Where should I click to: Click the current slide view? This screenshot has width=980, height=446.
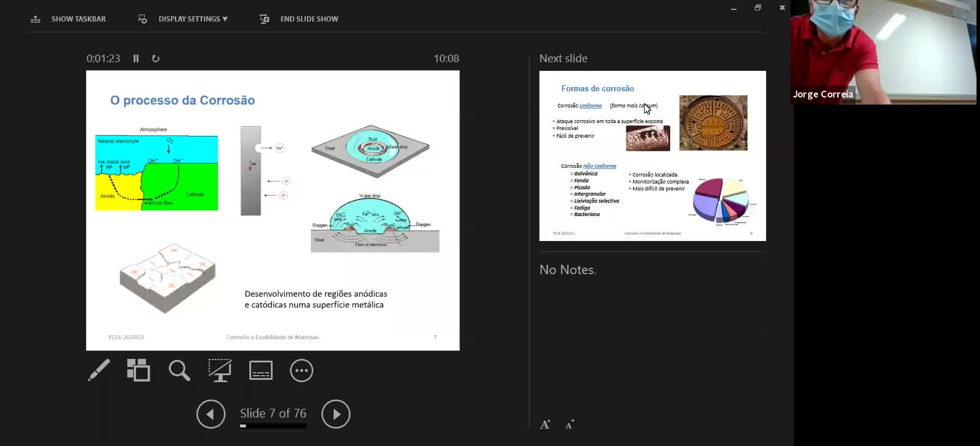[x=273, y=210]
